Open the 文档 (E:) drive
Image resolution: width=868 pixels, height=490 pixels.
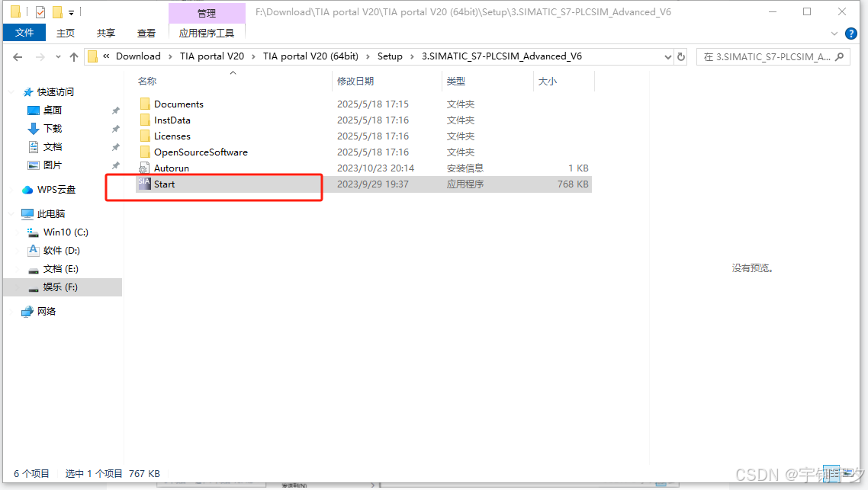[61, 269]
